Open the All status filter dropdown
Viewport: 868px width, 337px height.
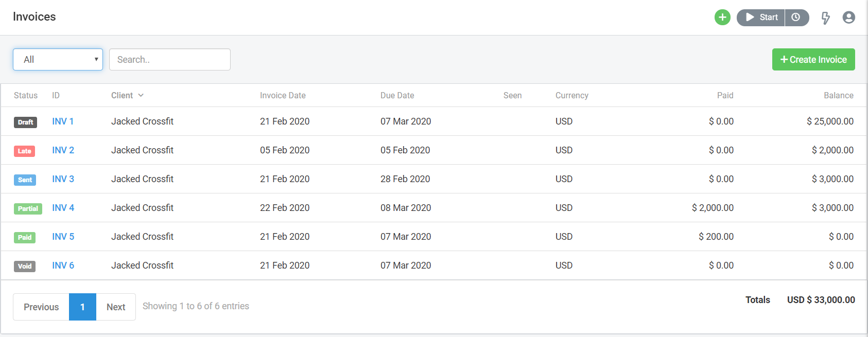pyautogui.click(x=58, y=60)
